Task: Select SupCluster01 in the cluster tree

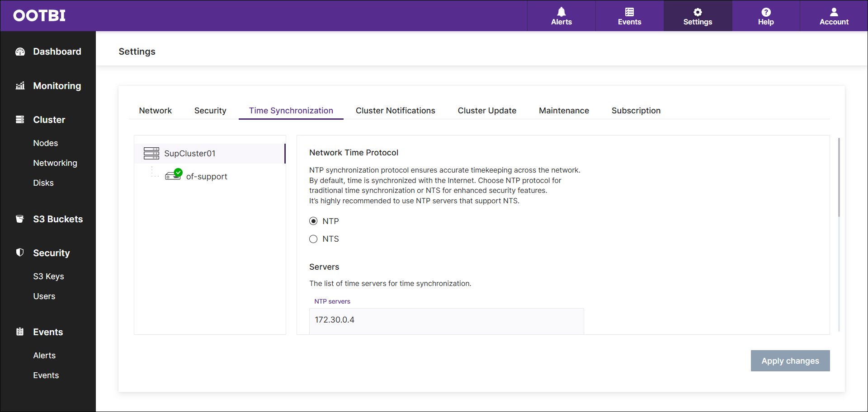Action: click(210, 154)
